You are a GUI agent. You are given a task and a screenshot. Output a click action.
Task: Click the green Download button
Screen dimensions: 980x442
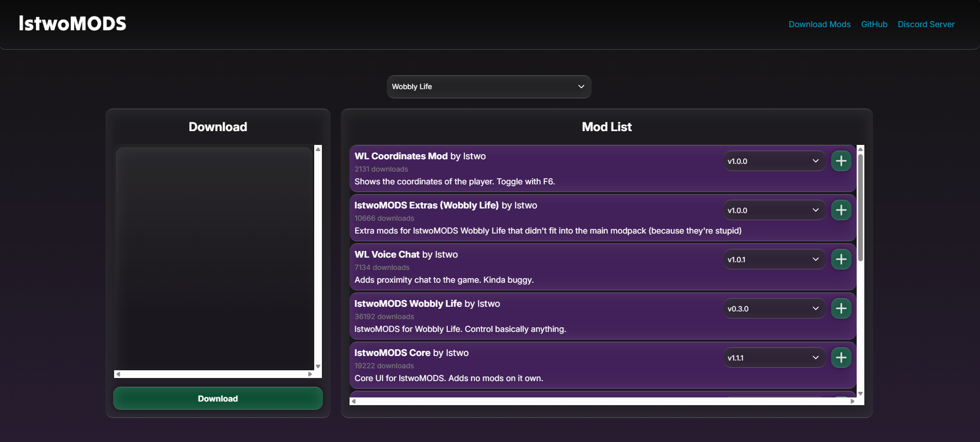coord(218,398)
